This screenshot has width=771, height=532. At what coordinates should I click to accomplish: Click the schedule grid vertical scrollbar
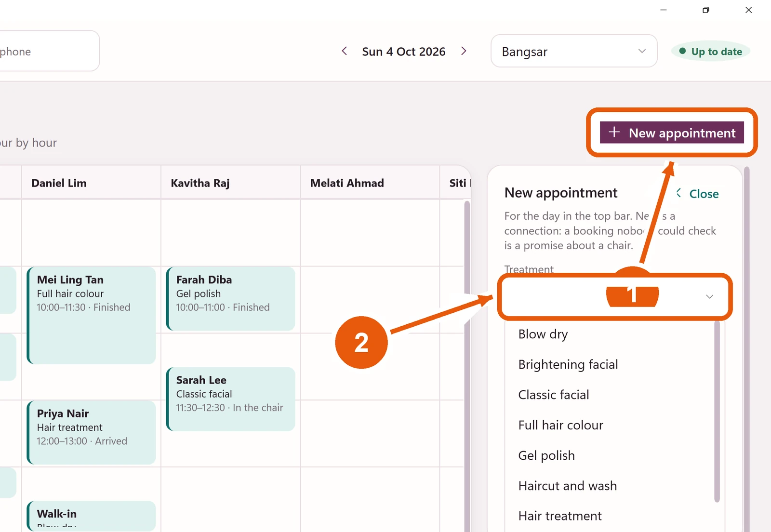[466, 366]
